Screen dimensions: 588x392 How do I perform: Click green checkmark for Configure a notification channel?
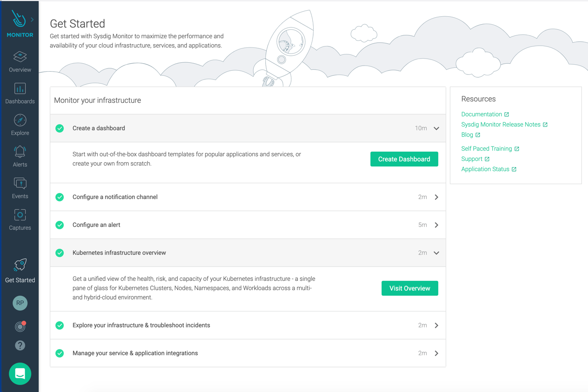60,197
